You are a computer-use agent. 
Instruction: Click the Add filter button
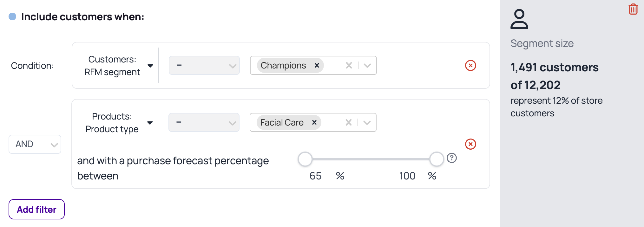coord(36,209)
